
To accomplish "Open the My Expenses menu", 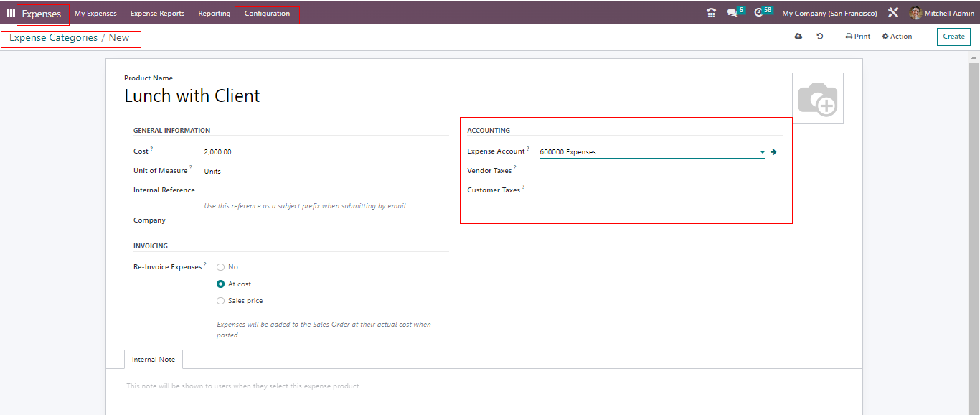I will tap(95, 14).
